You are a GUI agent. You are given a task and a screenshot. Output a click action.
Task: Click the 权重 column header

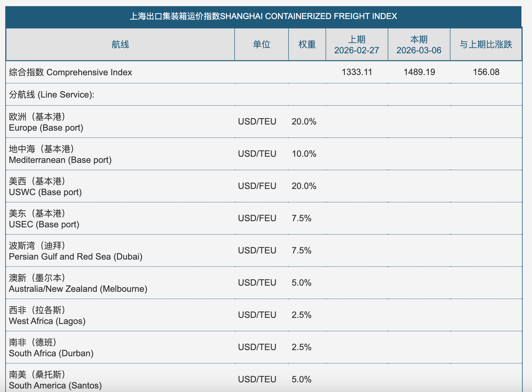point(307,45)
